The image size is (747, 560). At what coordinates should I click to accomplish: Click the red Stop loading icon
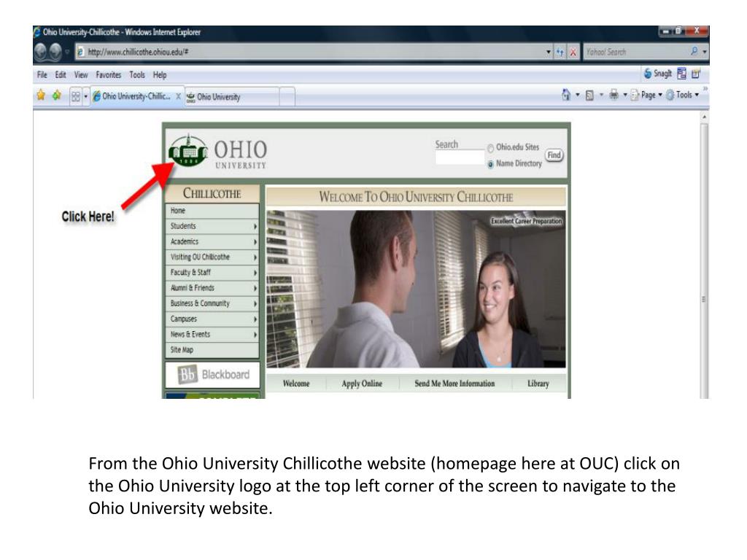(x=573, y=52)
